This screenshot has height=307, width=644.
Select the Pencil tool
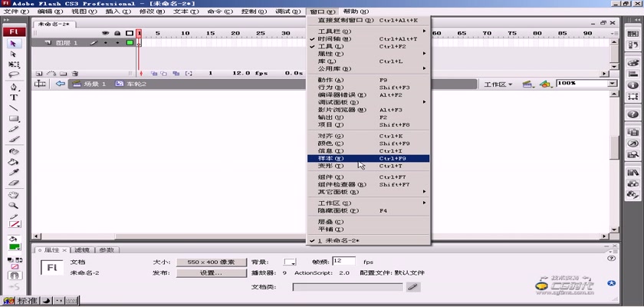click(14, 129)
